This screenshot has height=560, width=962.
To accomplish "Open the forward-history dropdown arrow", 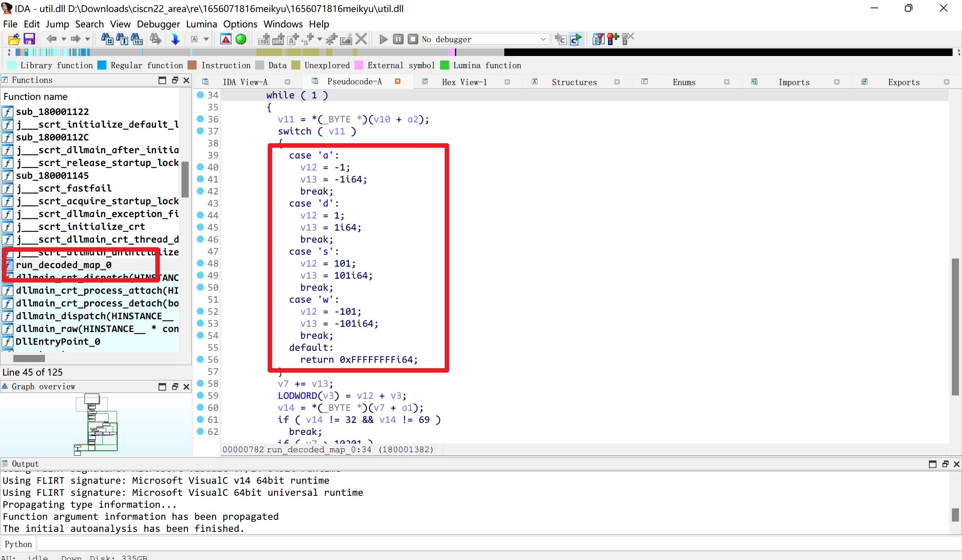I will [88, 39].
